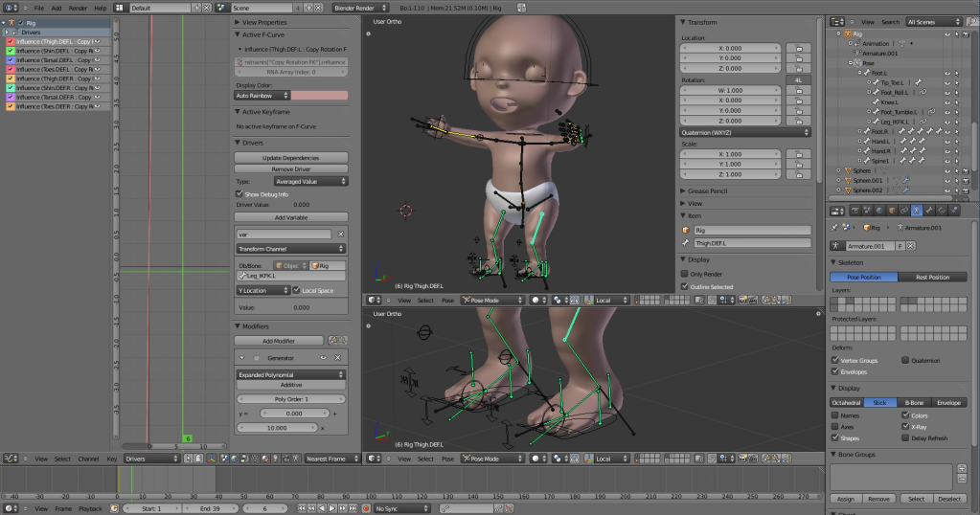The width and height of the screenshot is (980, 515).
Task: Open the Armature data properties tab icon
Action: pos(917,211)
